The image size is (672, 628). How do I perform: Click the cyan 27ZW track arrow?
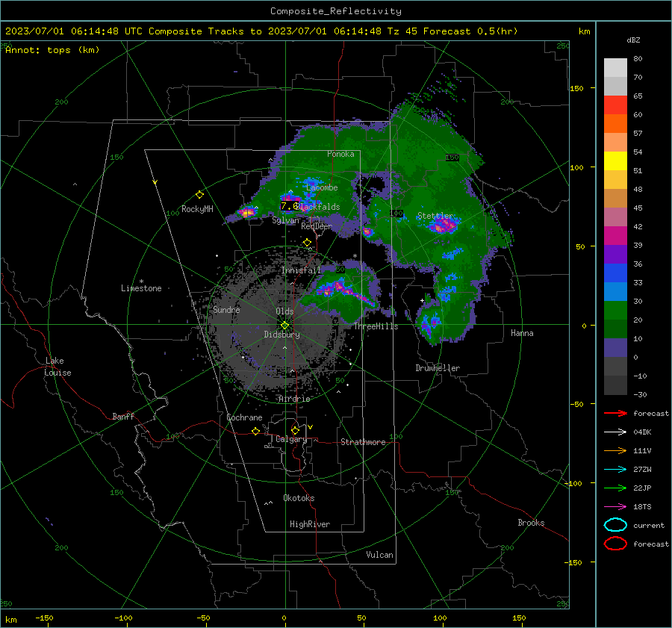[x=615, y=470]
